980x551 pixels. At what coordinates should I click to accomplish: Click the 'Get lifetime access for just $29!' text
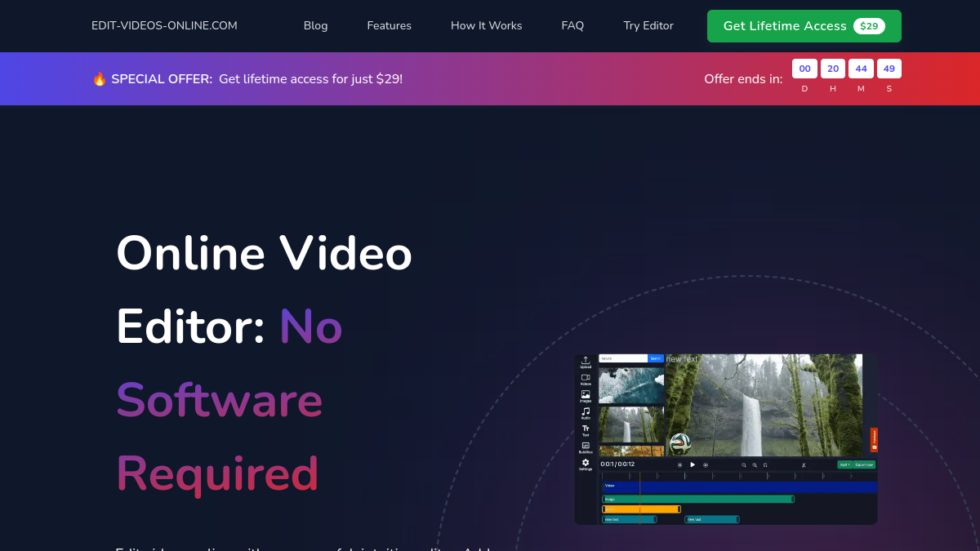coord(310,78)
